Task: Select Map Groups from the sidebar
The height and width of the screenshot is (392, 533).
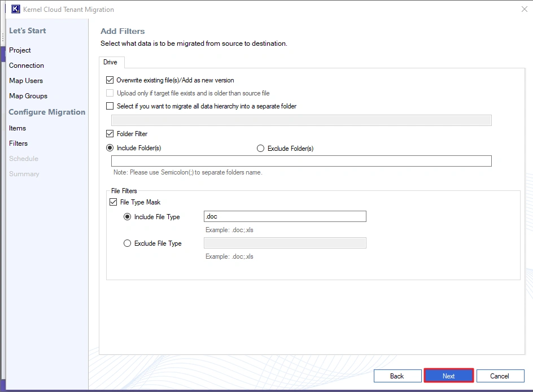Action: [28, 96]
